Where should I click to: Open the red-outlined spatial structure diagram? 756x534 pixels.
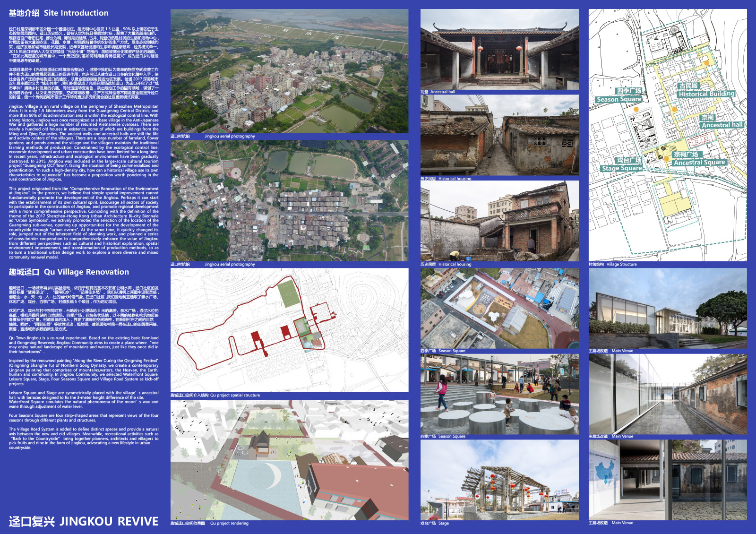coord(289,330)
